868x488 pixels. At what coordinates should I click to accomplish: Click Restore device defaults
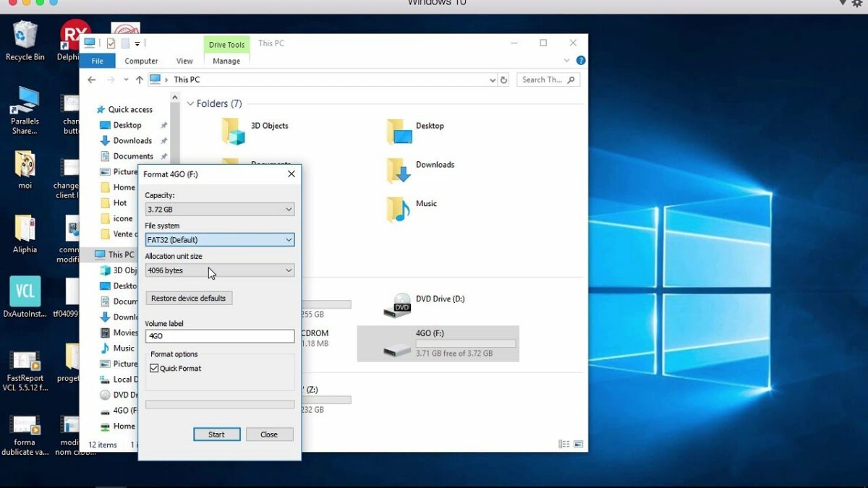(188, 298)
